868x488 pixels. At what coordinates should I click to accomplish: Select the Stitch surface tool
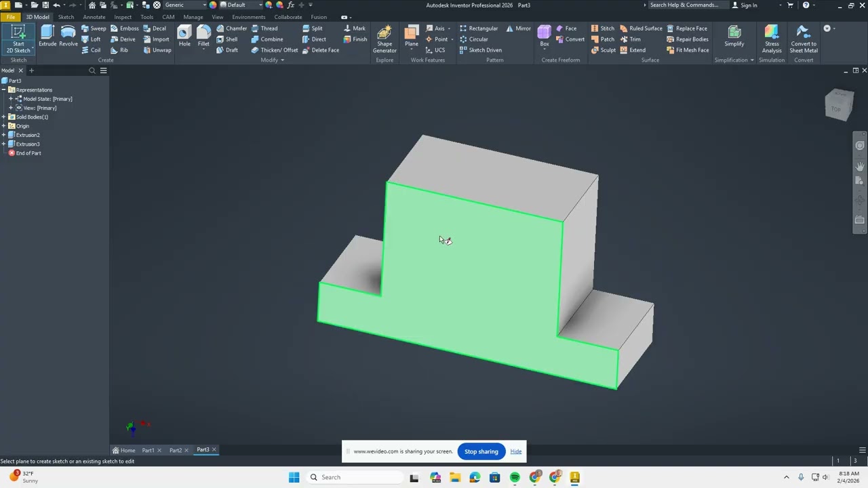(602, 28)
